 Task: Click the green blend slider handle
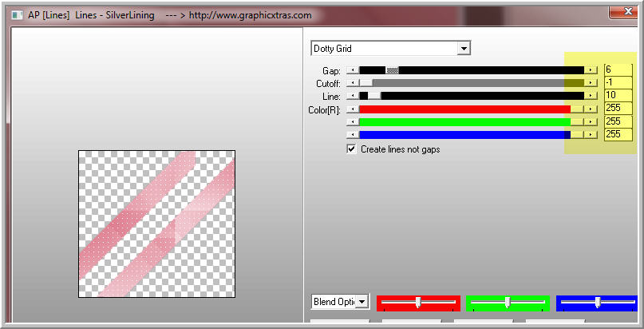point(508,303)
